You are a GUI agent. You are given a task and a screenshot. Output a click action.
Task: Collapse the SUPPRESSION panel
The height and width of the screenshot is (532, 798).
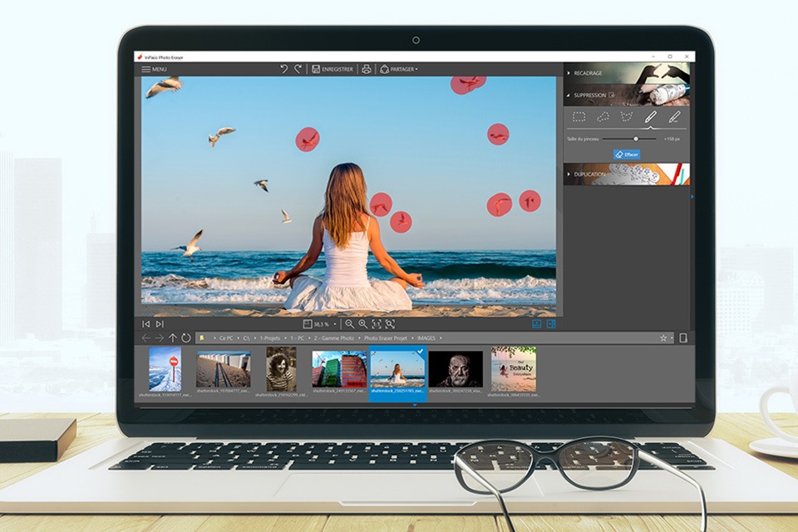tap(589, 95)
